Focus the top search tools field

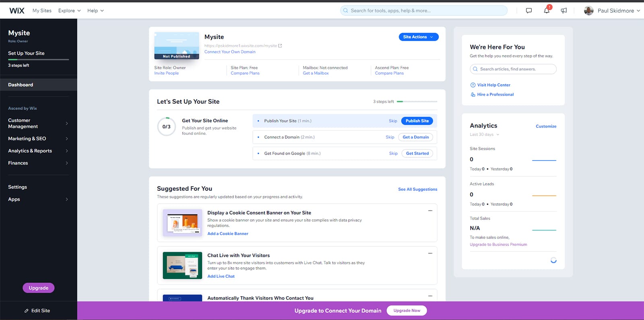(424, 10)
